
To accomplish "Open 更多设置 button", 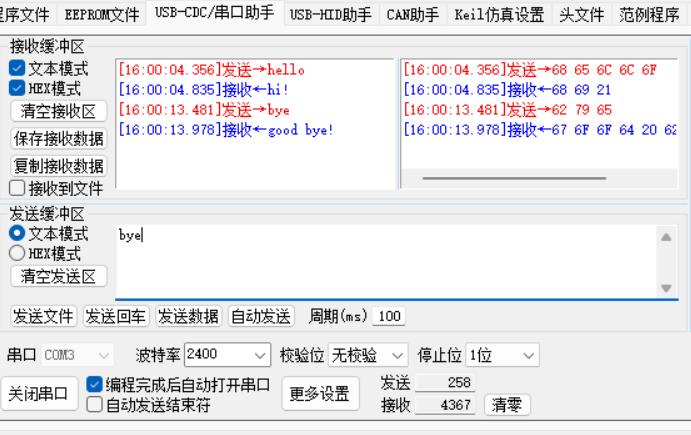I will [x=320, y=394].
